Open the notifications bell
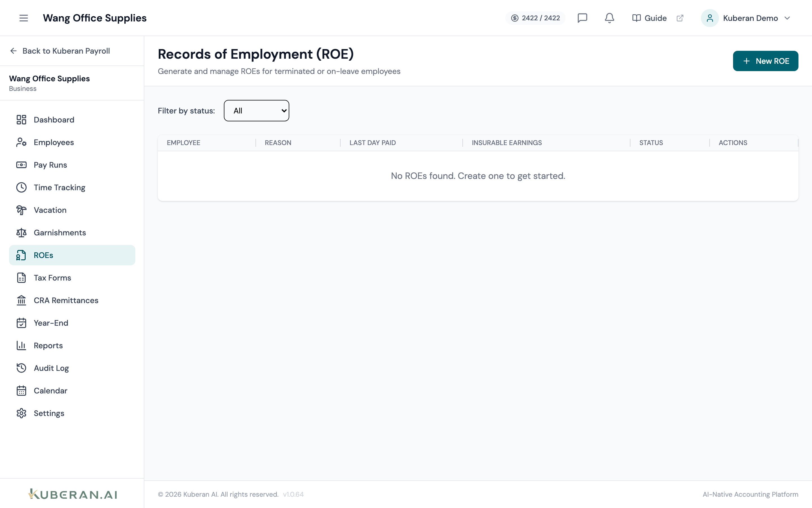This screenshot has height=508, width=812. pos(609,18)
